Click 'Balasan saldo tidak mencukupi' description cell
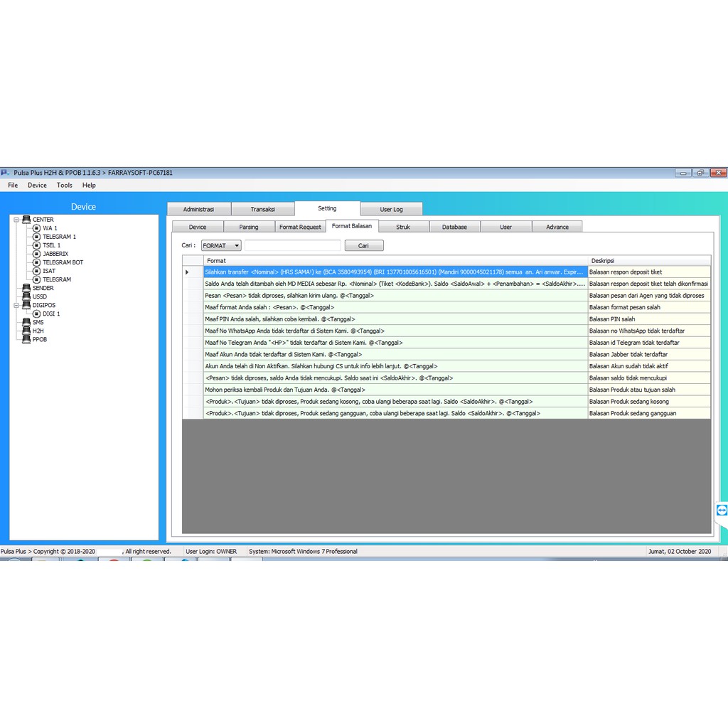Viewport: 728px width, 728px height. (649, 378)
